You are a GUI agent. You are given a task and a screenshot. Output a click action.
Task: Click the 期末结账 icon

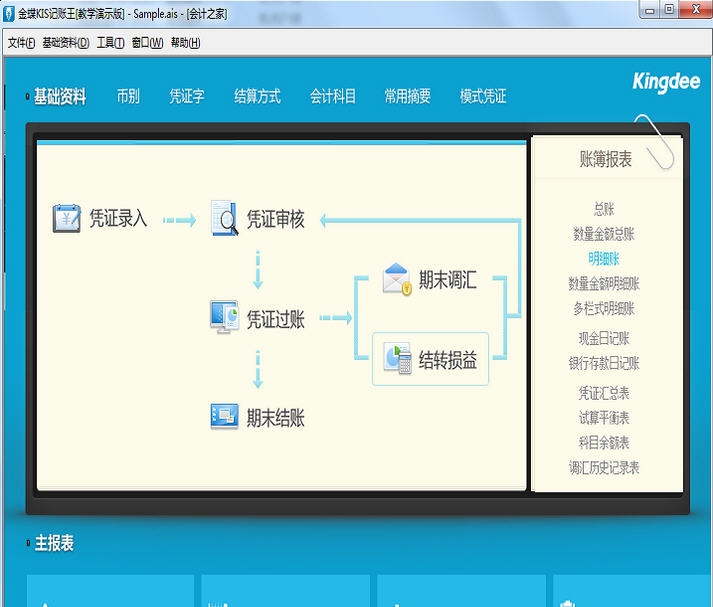click(225, 416)
